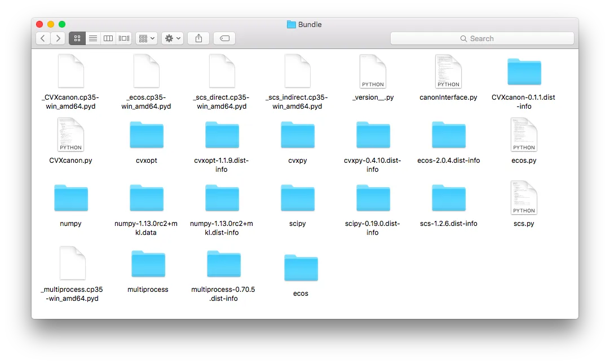Click the 'cvxpy' file name label
The image size is (610, 364).
(x=297, y=160)
